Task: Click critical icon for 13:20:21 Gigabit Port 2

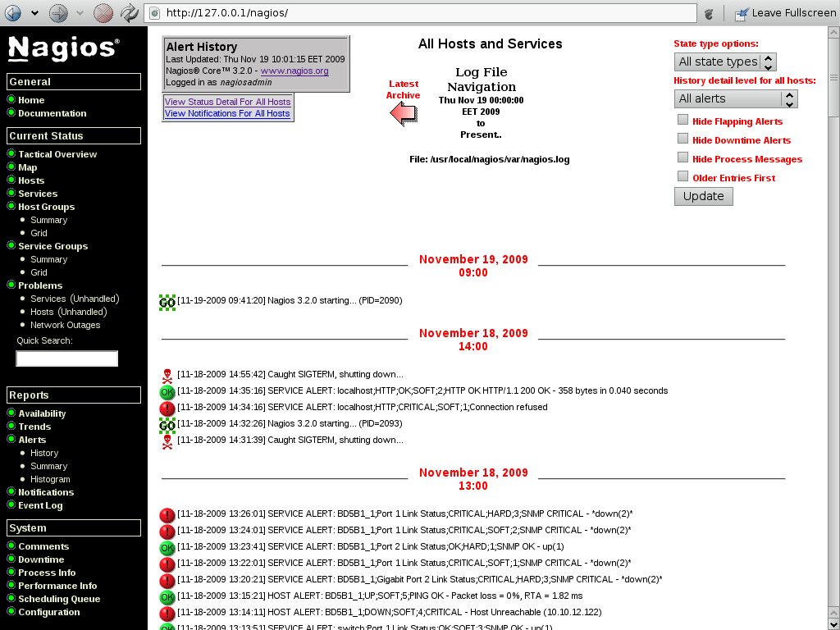Action: coord(167,581)
